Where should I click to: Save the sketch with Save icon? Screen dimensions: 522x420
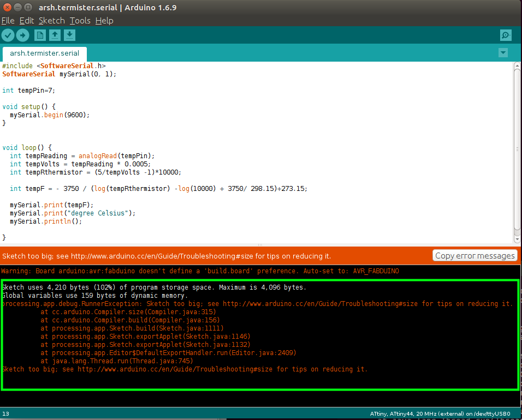click(69, 35)
